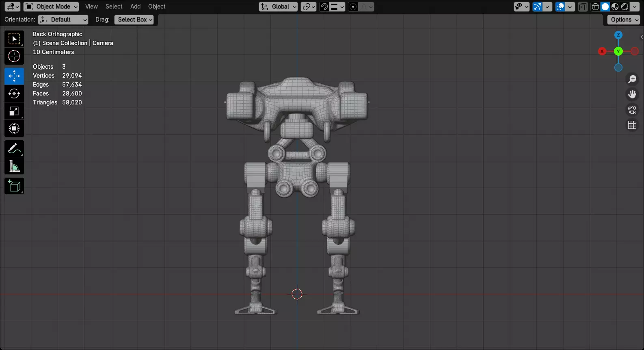Image resolution: width=644 pixels, height=350 pixels.
Task: Click the '10 Centimeters' grid scale text
Action: [x=54, y=52]
